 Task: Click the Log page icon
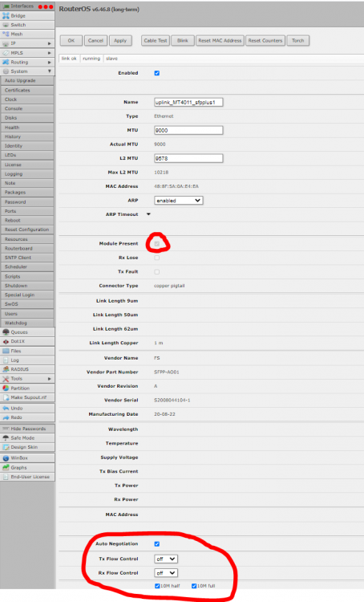(x=6, y=360)
